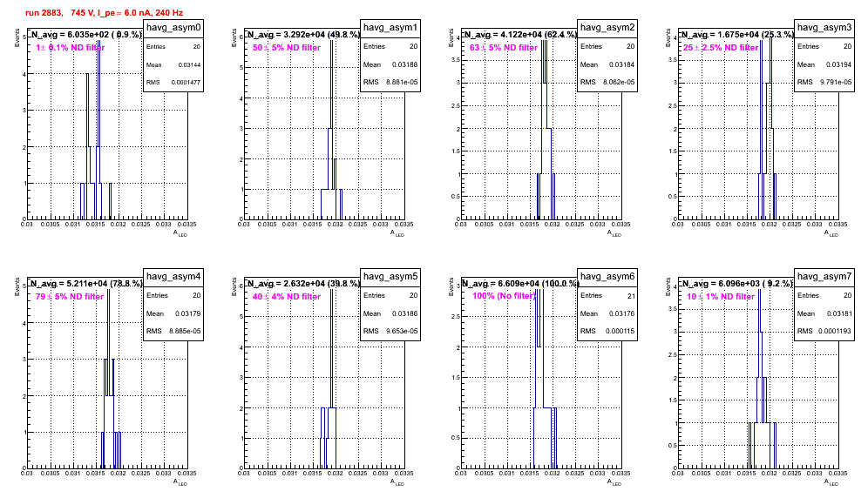Screen dimensions: 868x498
Task: Click Entries 20 in havg_asym0 stats box
Action: (173, 47)
